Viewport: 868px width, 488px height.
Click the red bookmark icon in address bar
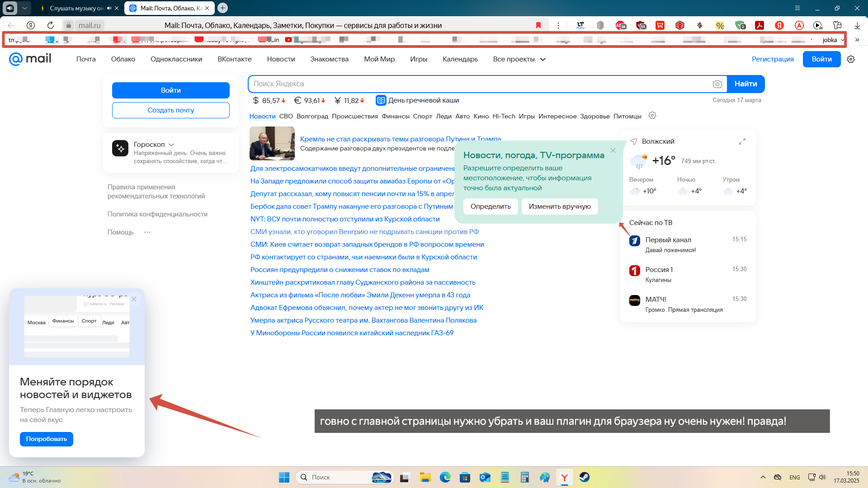538,25
